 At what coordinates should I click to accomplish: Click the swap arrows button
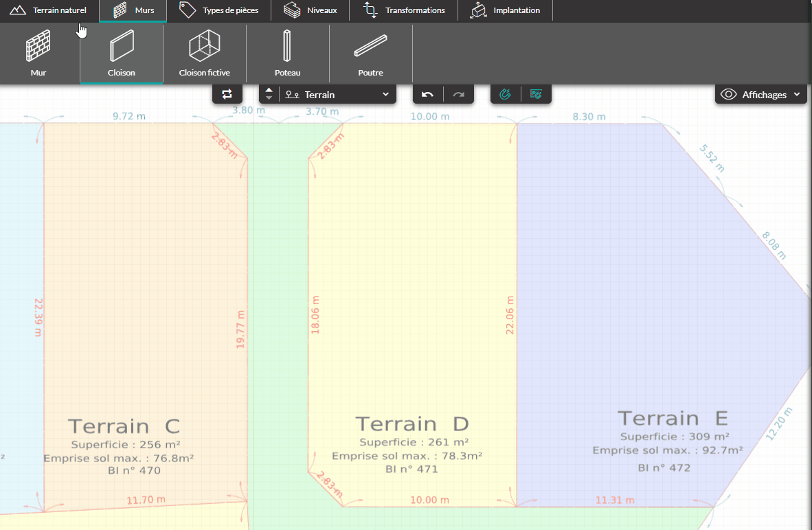point(227,95)
